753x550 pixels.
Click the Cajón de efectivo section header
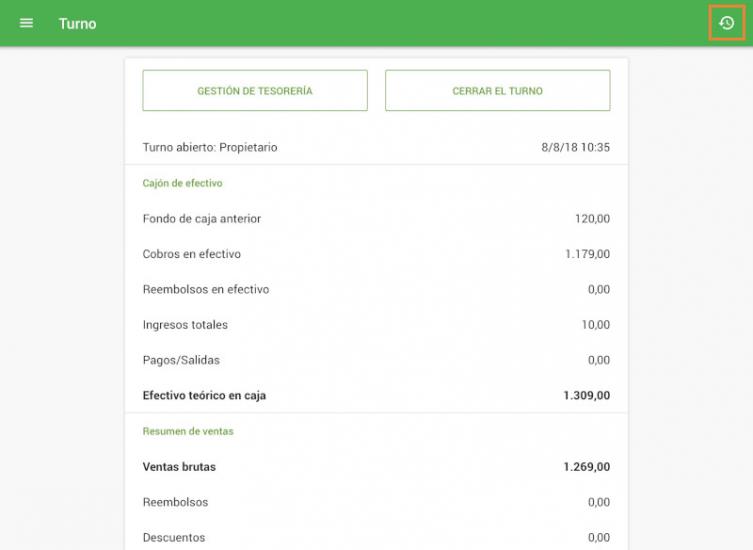point(182,184)
